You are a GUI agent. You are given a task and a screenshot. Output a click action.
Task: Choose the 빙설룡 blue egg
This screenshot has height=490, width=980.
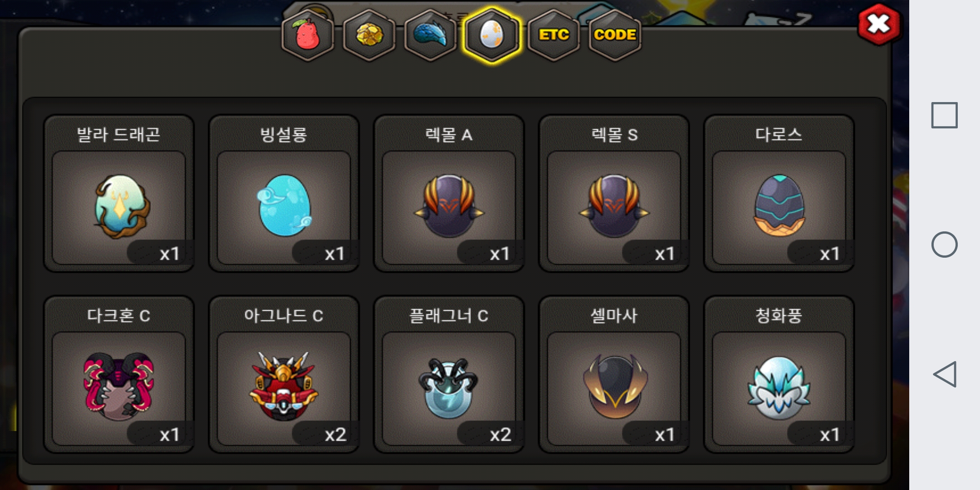click(284, 193)
